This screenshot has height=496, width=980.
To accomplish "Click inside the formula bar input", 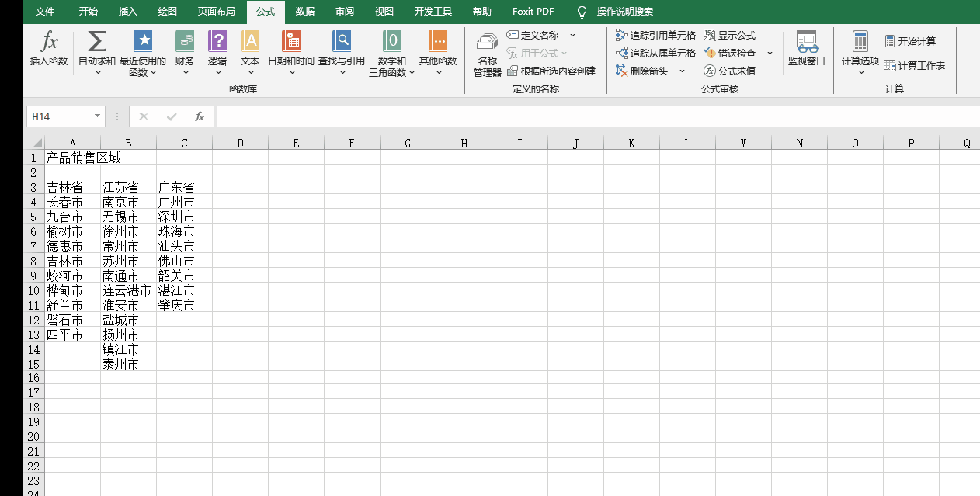I will click(x=590, y=116).
